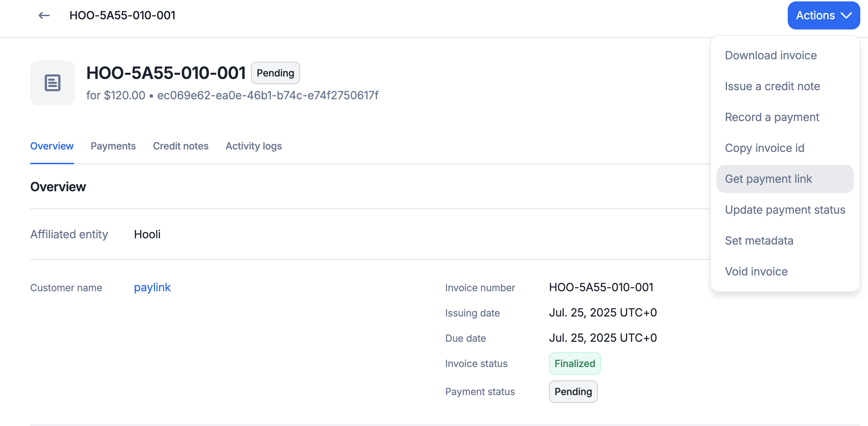This screenshot has height=426, width=868.
Task: Click Copy invoice id
Action: [765, 148]
